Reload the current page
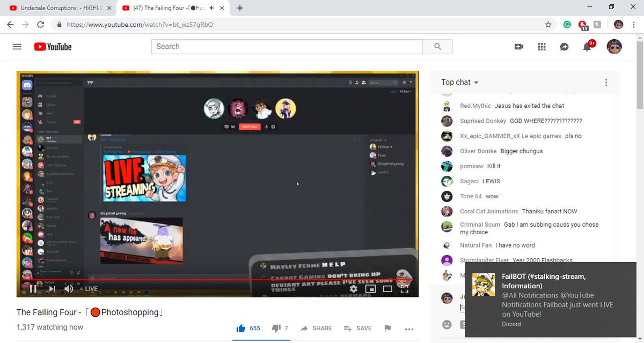This screenshot has height=343, width=644. coord(40,25)
